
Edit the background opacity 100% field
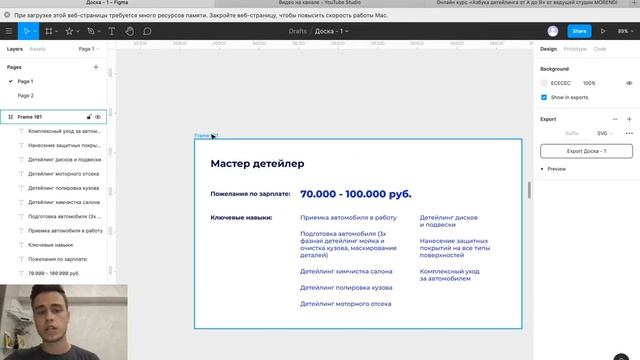pyautogui.click(x=589, y=83)
